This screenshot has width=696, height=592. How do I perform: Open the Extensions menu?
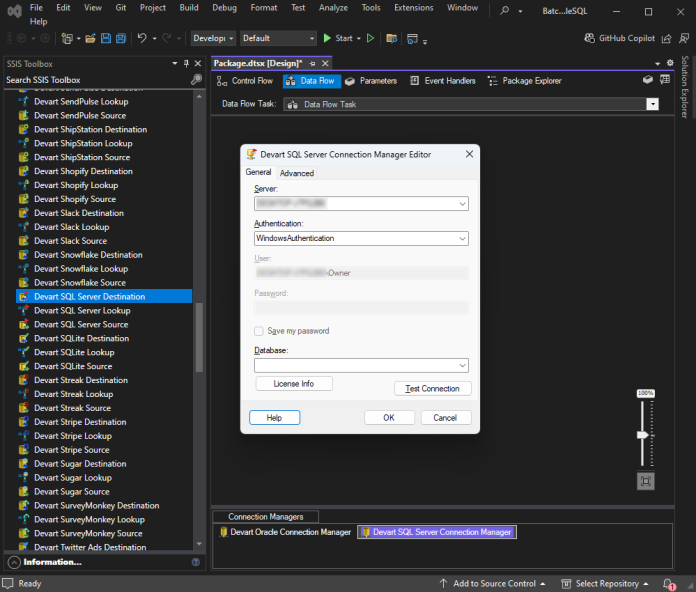pos(413,8)
